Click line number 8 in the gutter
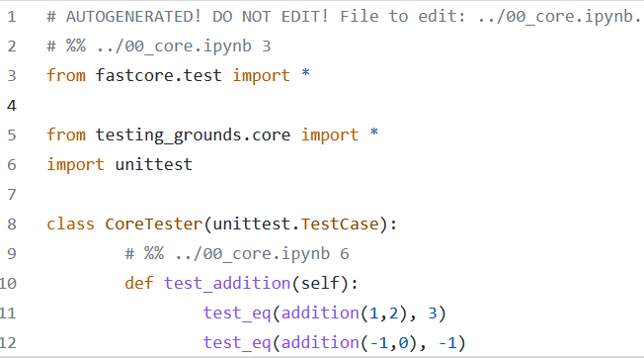 point(12,224)
